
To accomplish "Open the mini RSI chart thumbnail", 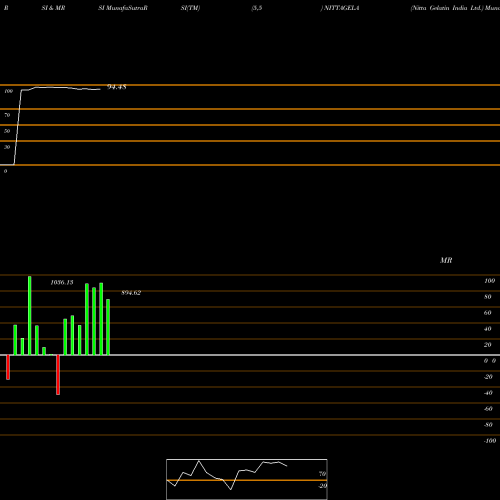I will pyautogui.click(x=247, y=479).
